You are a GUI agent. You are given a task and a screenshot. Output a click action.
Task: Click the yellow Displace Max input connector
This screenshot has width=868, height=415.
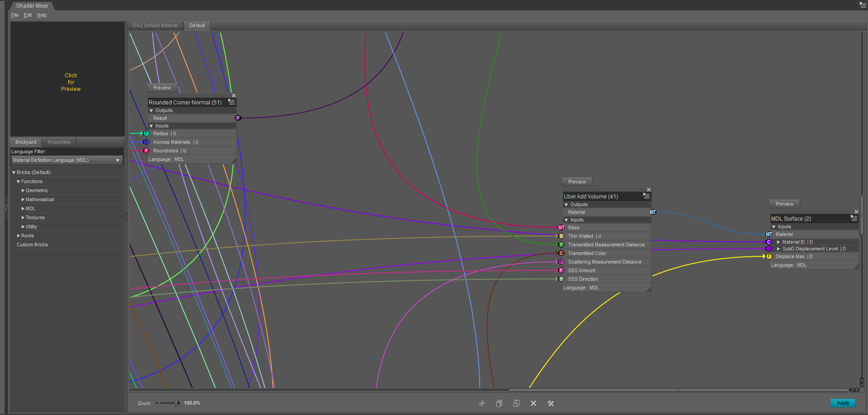coord(769,256)
